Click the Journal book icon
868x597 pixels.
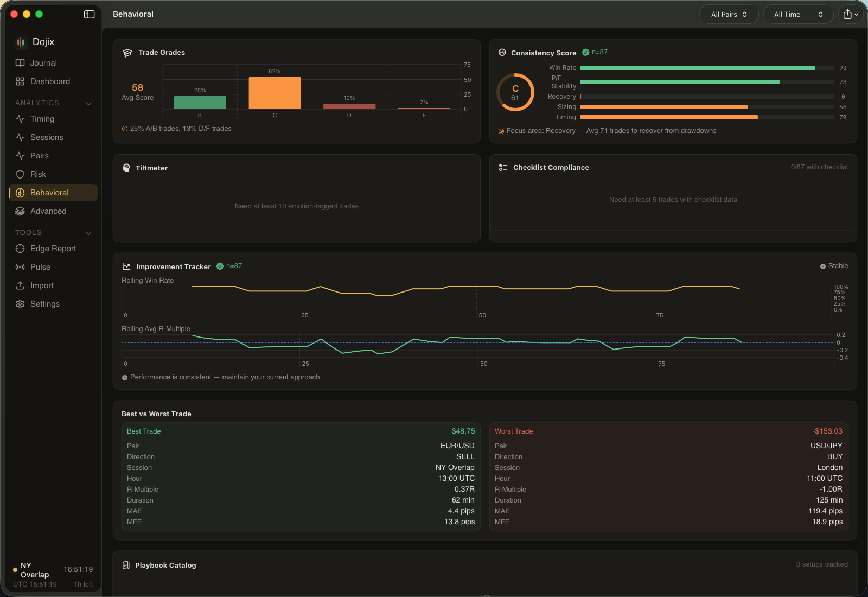[x=20, y=63]
